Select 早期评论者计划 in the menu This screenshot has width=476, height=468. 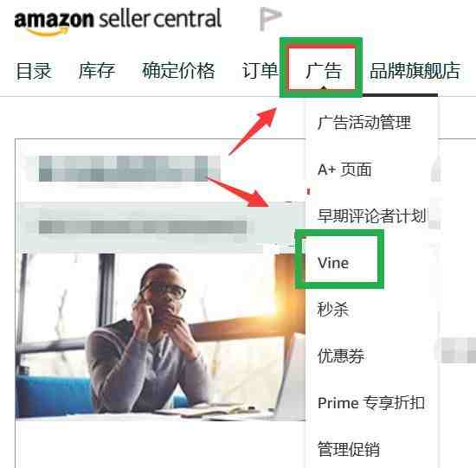[x=371, y=215]
